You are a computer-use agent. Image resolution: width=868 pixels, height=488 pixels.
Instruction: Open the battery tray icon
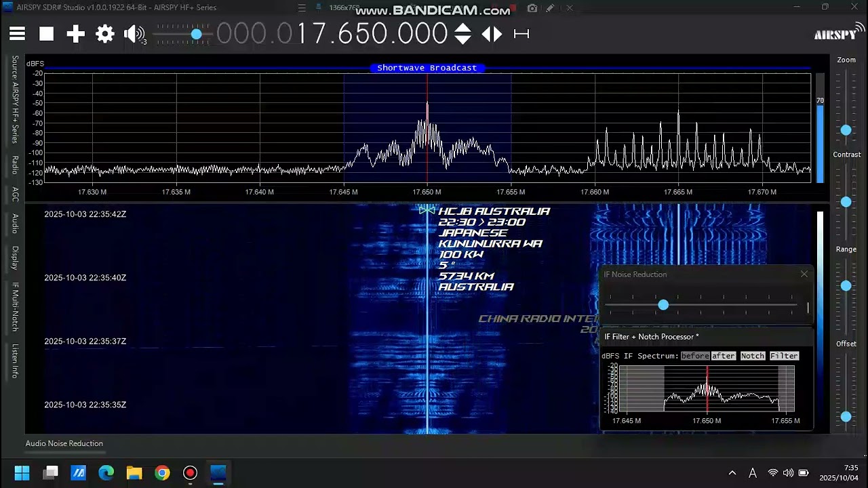(804, 473)
